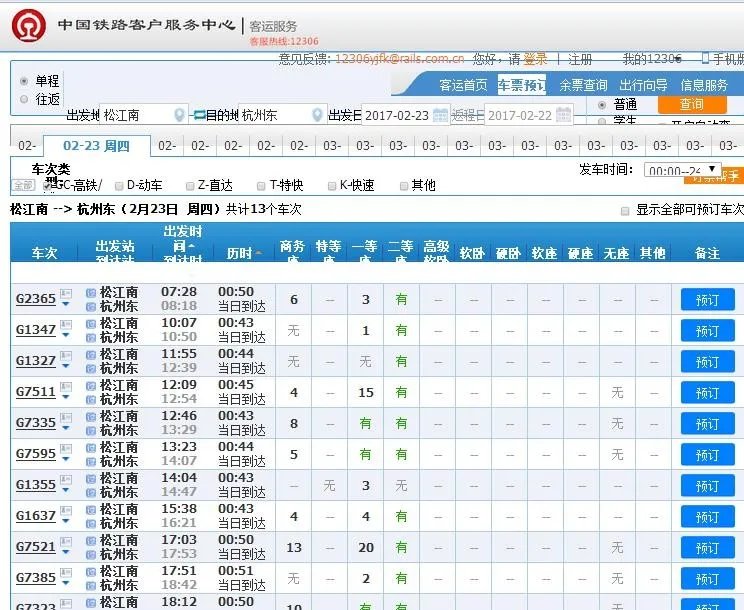
Task: Open departure date calendar icon
Action: [440, 115]
